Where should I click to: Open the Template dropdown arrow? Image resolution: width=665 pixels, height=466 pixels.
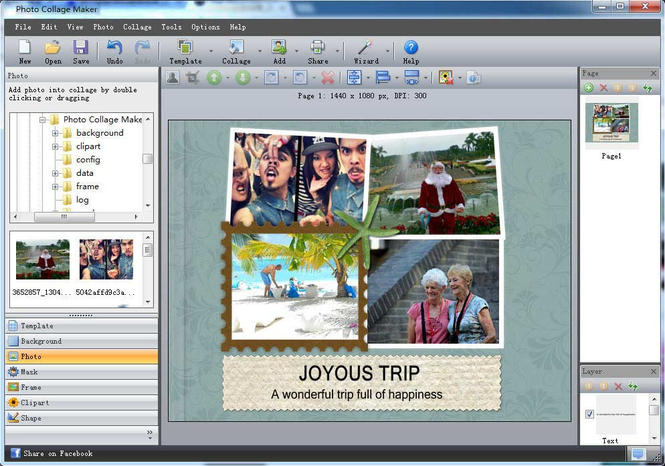[x=211, y=51]
